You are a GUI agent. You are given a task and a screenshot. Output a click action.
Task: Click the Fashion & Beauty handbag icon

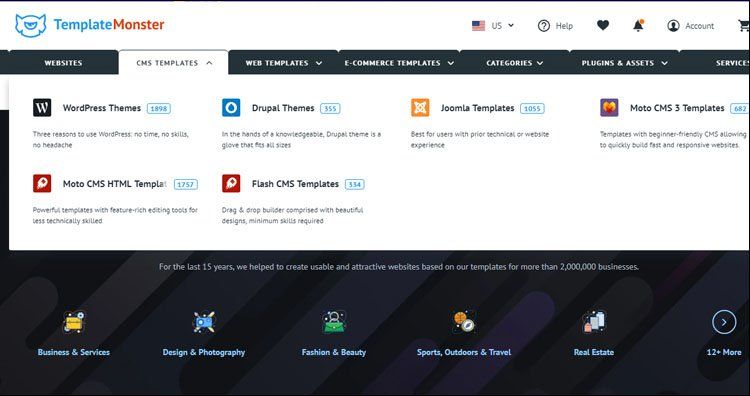334,322
